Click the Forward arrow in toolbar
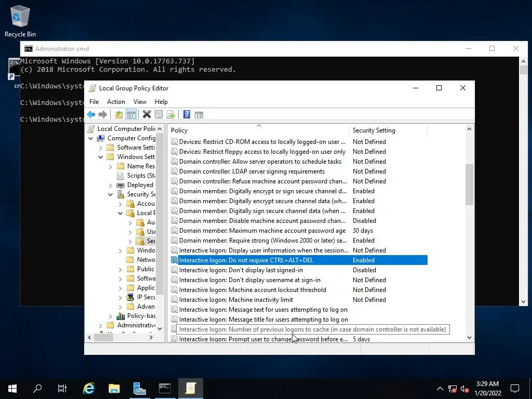This screenshot has height=399, width=532. (x=102, y=115)
